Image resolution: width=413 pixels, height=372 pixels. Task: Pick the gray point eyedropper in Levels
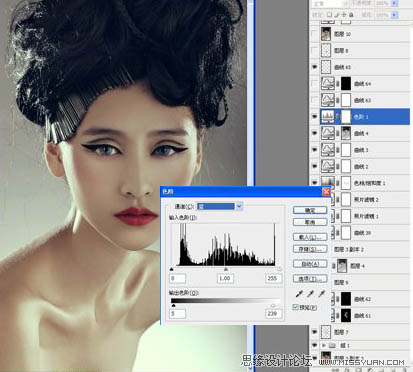310,294
